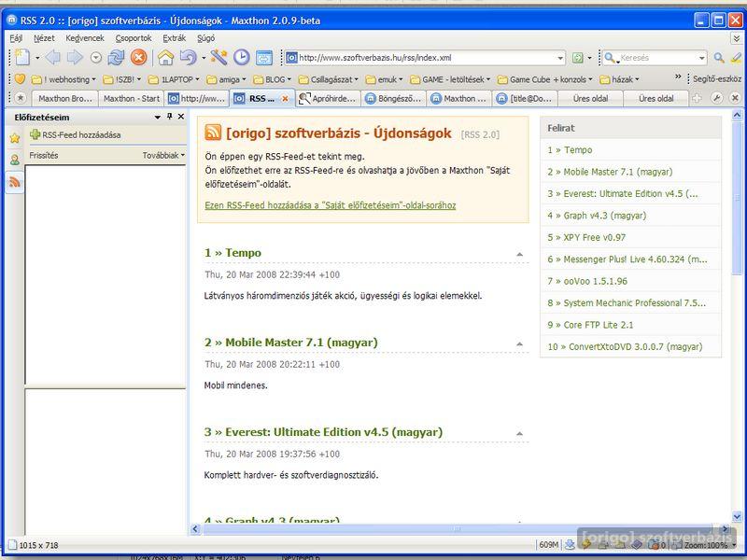747x560 pixels.
Task: Open the search box dropdown arrow
Action: click(x=702, y=58)
